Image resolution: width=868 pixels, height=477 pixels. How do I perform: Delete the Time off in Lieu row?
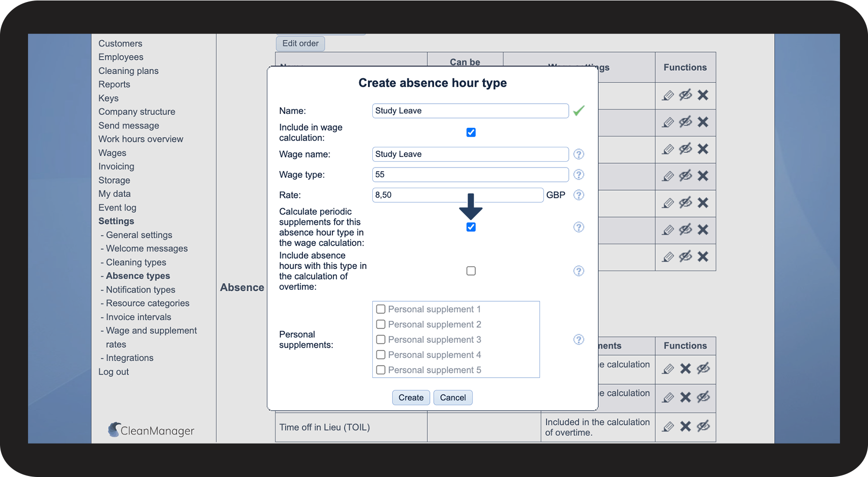pyautogui.click(x=685, y=426)
